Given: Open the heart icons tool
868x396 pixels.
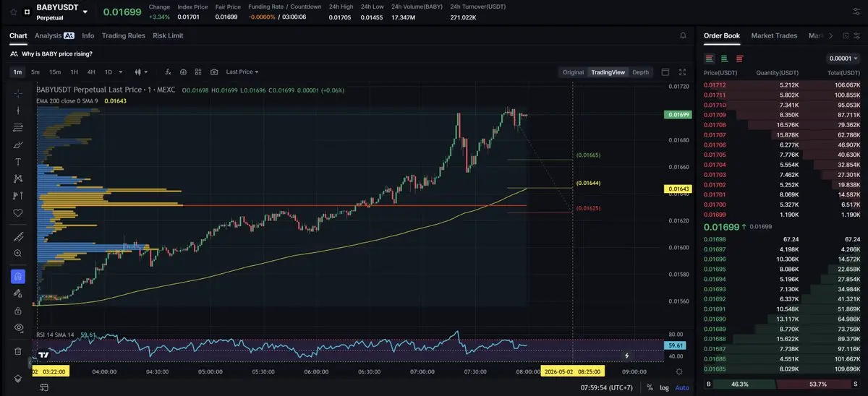Looking at the screenshot, I should (x=18, y=212).
